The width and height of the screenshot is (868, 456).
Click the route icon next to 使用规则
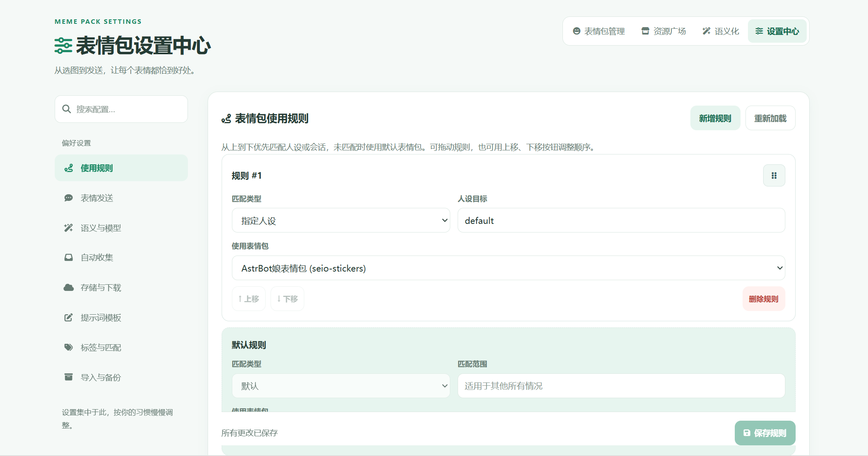[x=69, y=168]
